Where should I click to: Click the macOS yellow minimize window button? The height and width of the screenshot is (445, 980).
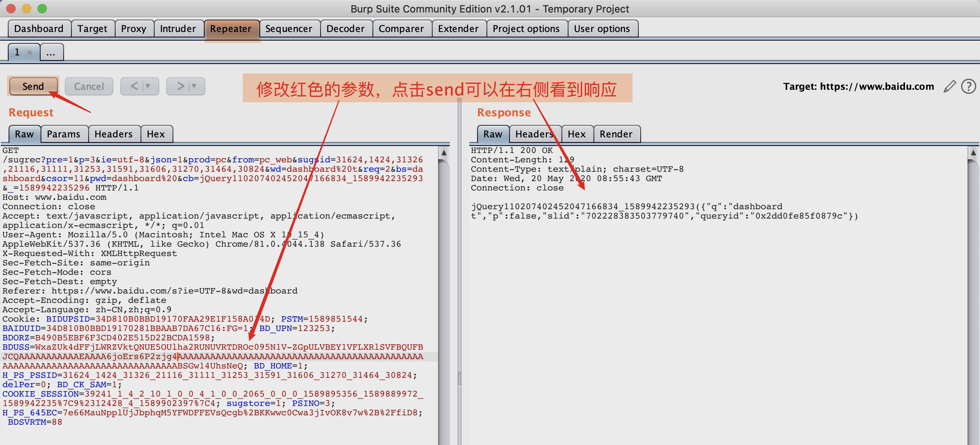pos(27,8)
